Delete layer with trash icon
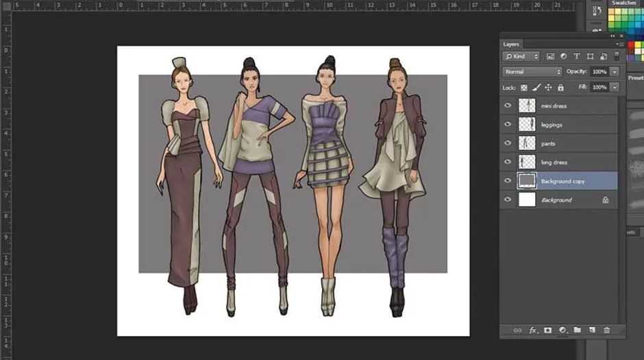The width and height of the screenshot is (644, 360). (606, 330)
